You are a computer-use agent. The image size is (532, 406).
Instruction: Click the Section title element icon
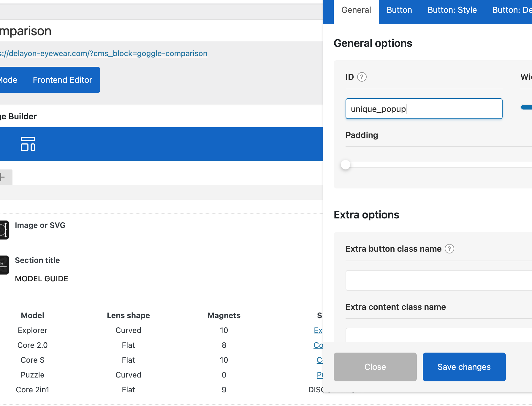click(4, 265)
